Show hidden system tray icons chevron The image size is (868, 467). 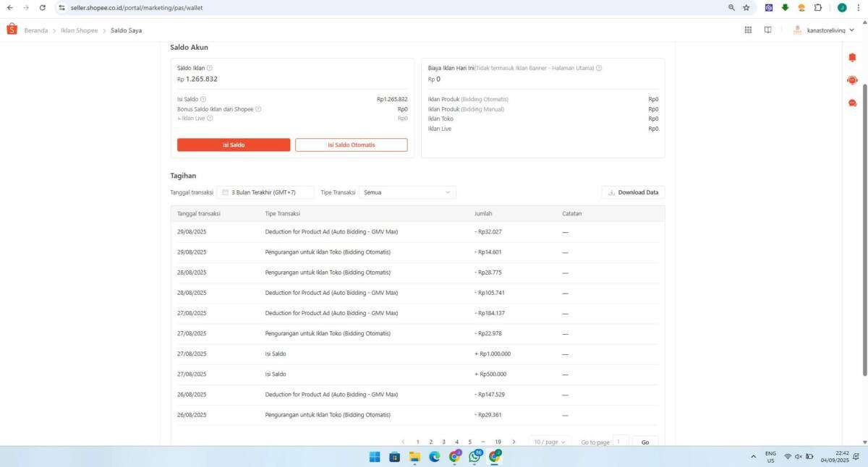click(x=753, y=456)
